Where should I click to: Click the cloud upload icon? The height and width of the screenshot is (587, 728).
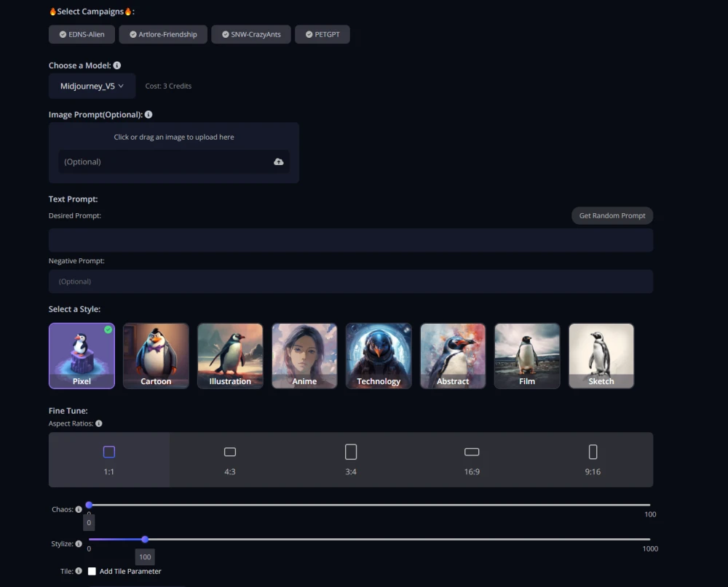pos(278,161)
